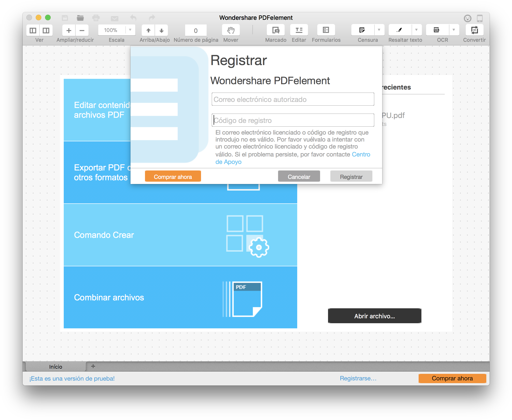Toggle the left sidebar view panel
Screen dimensions: 512x420
coord(33,30)
